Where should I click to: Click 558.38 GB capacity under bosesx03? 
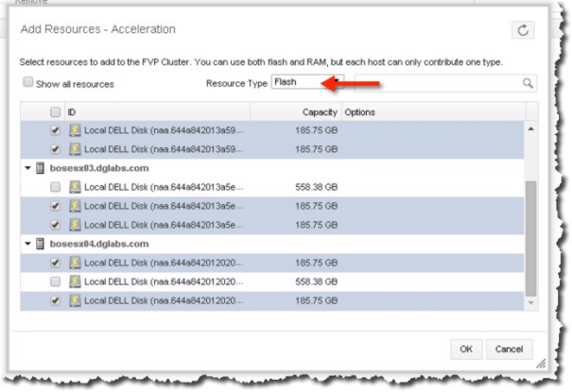tap(317, 187)
